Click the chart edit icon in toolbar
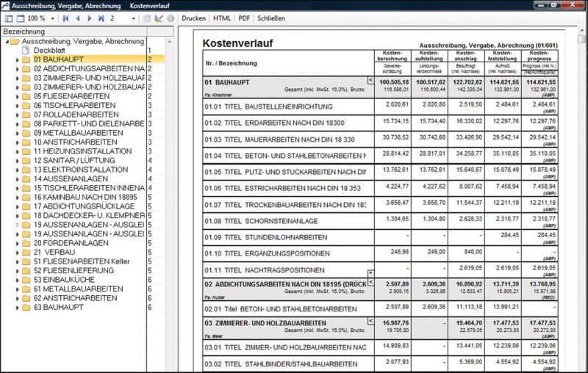The width and height of the screenshot is (588, 373). click(159, 18)
